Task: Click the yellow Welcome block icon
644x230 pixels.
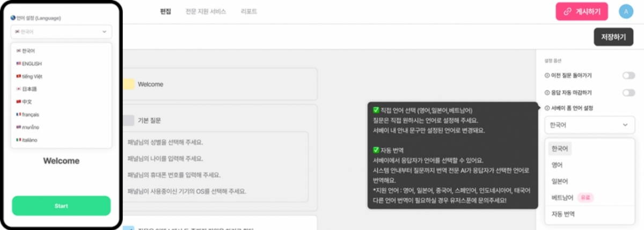Action: tap(128, 84)
